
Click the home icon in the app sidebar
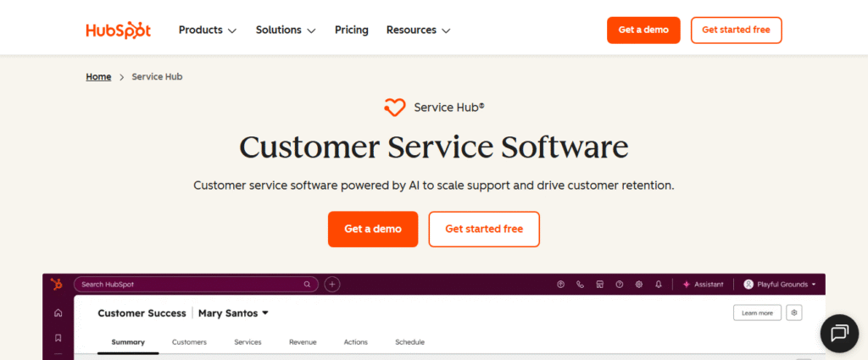58,313
